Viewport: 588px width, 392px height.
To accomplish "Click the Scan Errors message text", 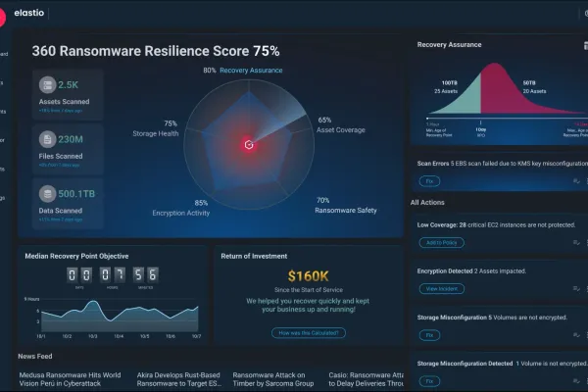I will (503, 164).
